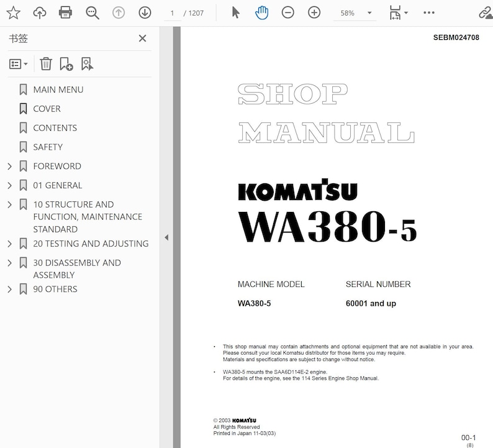Zoom out with the minus button
493x448 pixels.
tap(287, 13)
